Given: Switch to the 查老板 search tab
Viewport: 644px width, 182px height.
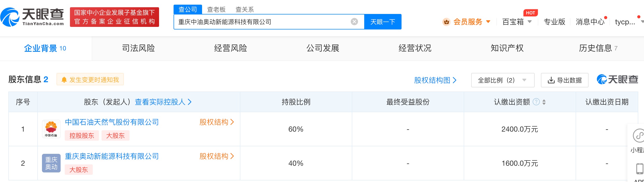Looking at the screenshot, I should pyautogui.click(x=216, y=10).
